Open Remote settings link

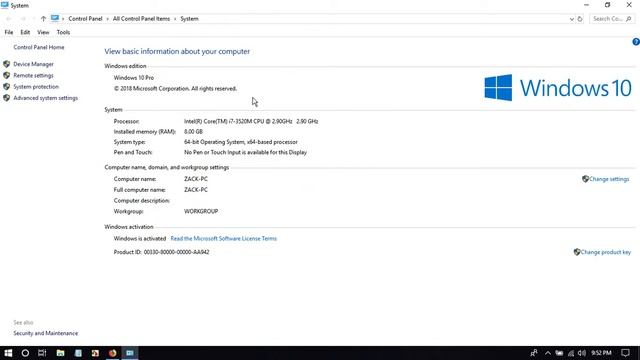(x=33, y=76)
